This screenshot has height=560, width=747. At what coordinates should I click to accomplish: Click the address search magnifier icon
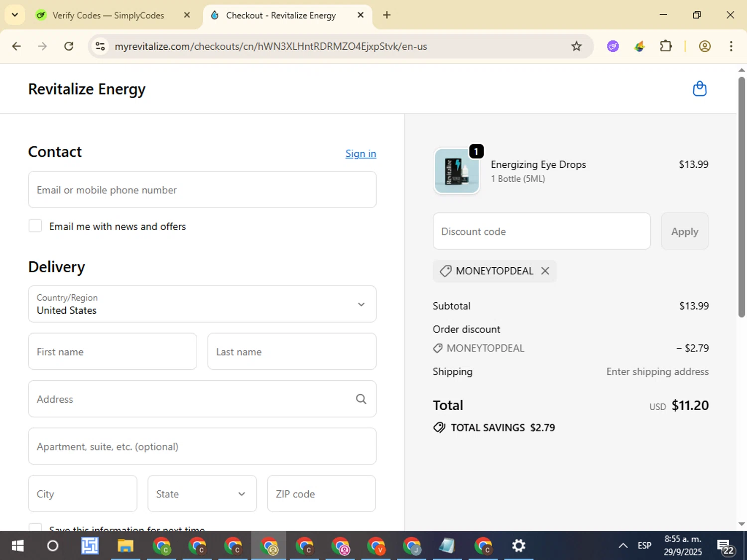pos(361,399)
